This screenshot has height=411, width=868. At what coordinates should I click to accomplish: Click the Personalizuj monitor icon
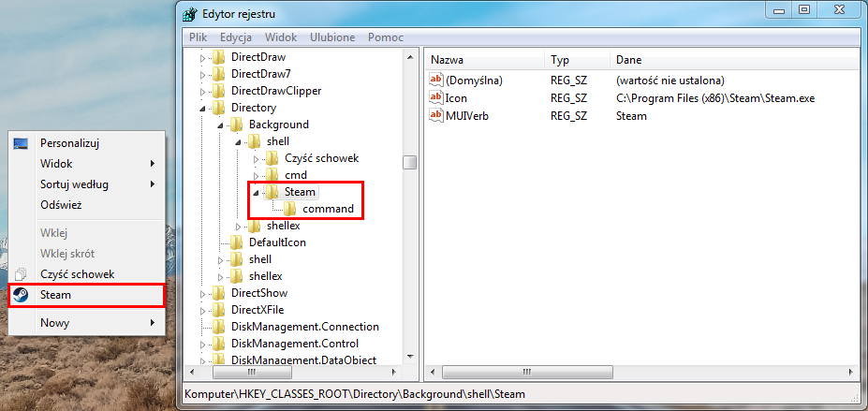(21, 144)
